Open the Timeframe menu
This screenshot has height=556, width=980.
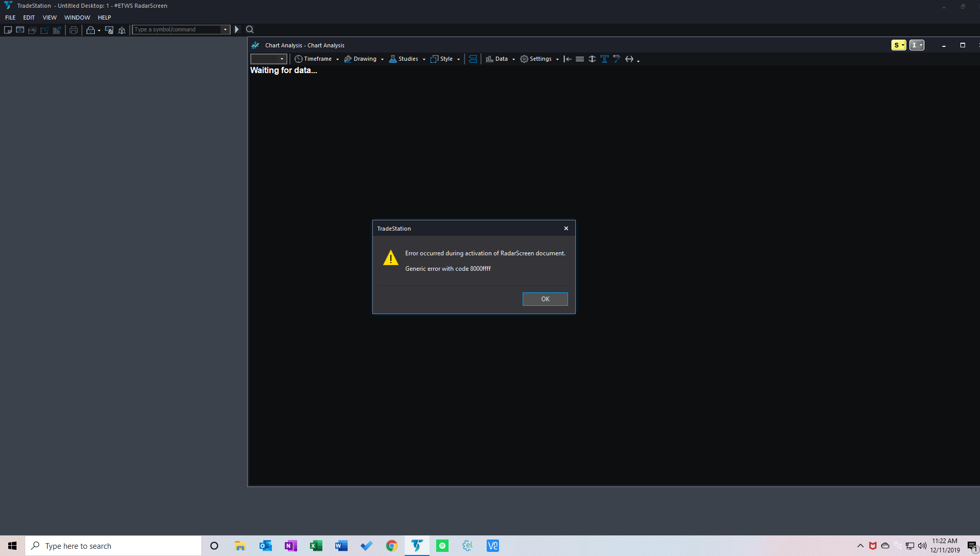pos(313,59)
